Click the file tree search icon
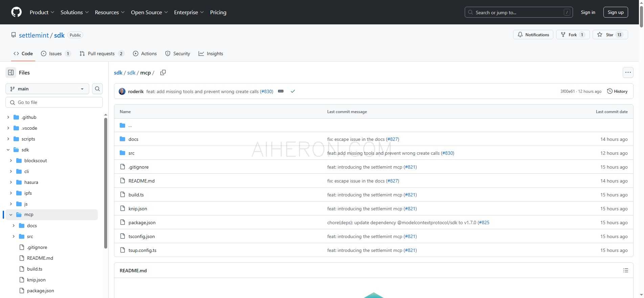Screen dimensions: 644x298 [97, 89]
